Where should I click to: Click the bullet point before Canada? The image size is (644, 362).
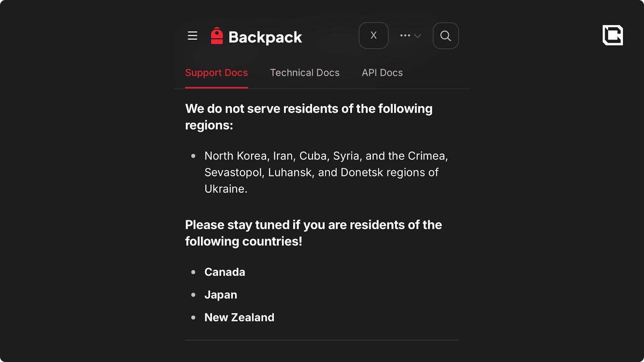(x=193, y=272)
